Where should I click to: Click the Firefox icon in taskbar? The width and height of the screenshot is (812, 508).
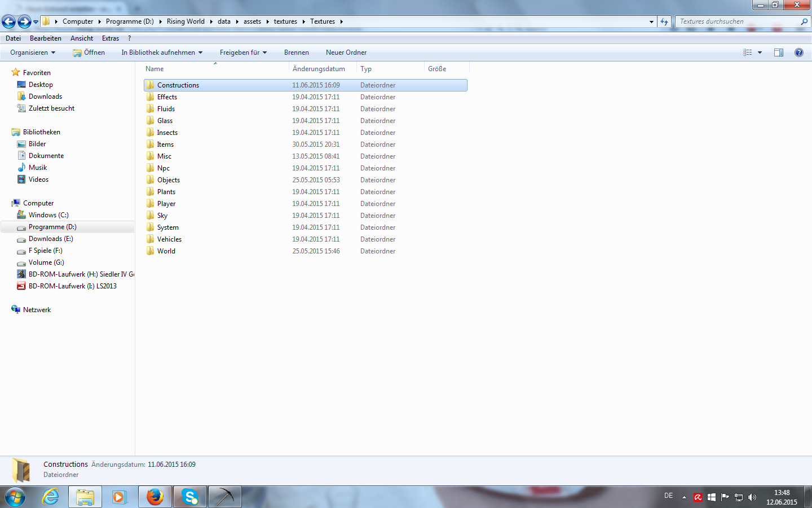(x=155, y=497)
